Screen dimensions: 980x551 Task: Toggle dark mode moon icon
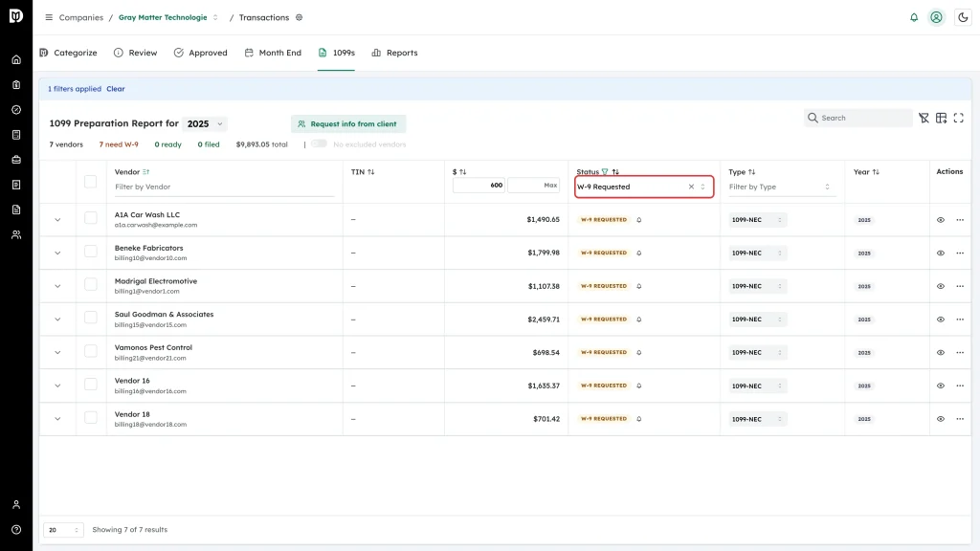[x=963, y=17]
